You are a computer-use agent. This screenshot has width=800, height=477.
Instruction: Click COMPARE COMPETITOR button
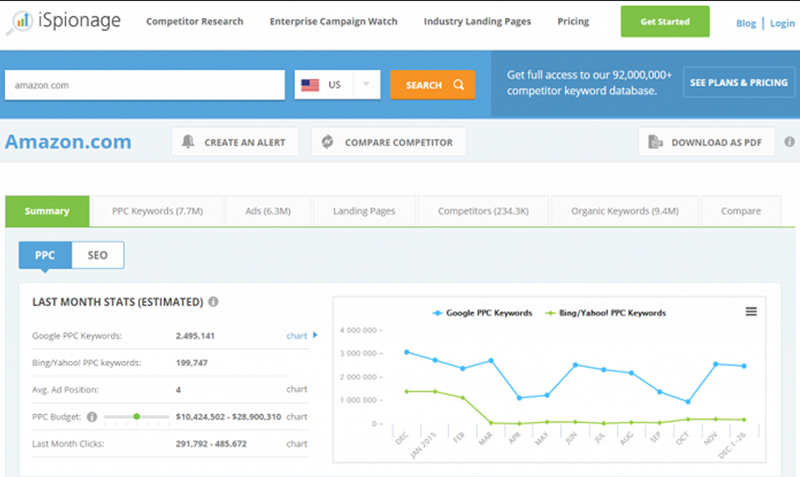click(389, 142)
